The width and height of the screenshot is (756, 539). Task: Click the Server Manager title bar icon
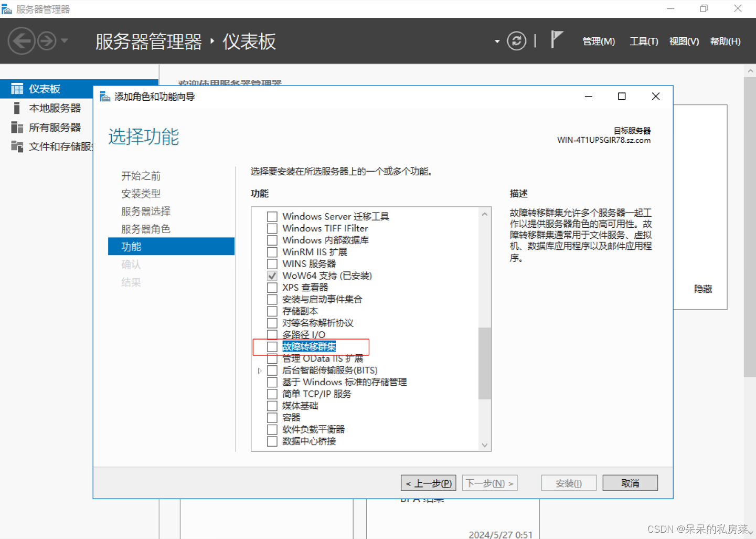tap(6, 9)
